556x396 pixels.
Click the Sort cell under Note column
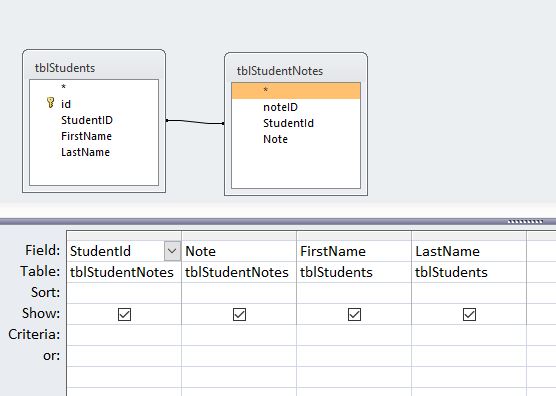[239, 293]
